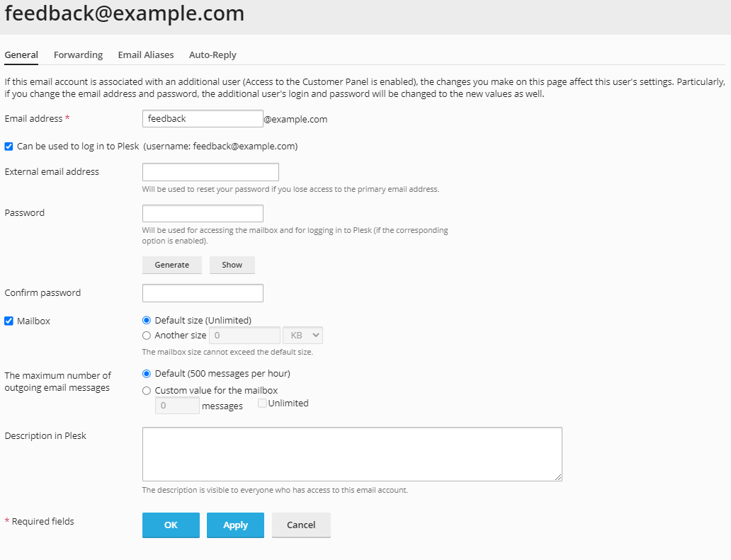Viewport: 731px width, 560px height.
Task: Click the Apply button
Action: pyautogui.click(x=235, y=525)
